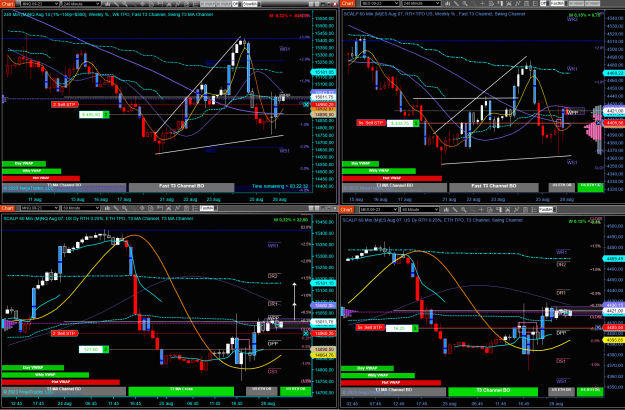
Task: Open chart style icon in bottom-right MES 60-minute chart
Action: [446, 209]
